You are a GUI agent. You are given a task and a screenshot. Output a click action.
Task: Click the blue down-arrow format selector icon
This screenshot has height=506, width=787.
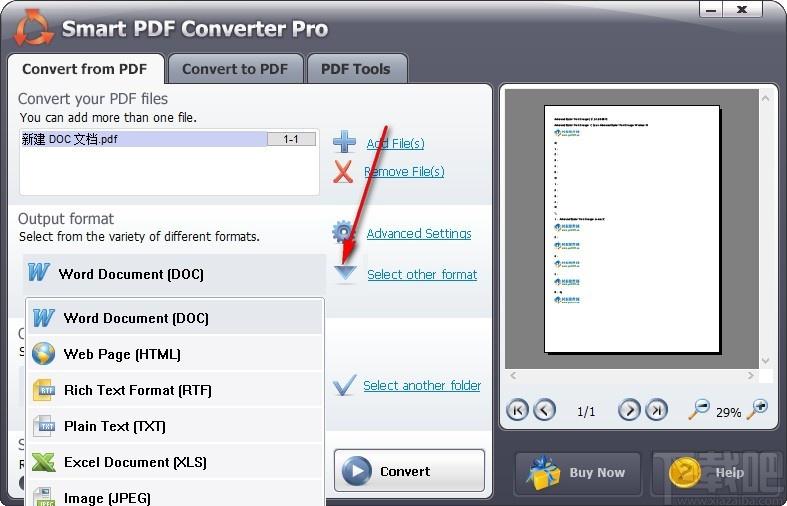345,274
